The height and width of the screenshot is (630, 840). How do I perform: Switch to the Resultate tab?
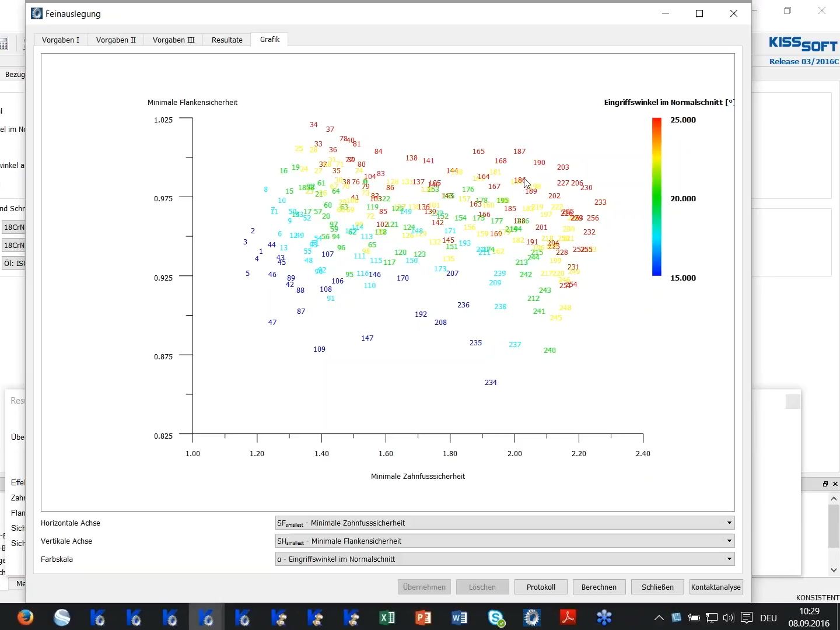(227, 40)
